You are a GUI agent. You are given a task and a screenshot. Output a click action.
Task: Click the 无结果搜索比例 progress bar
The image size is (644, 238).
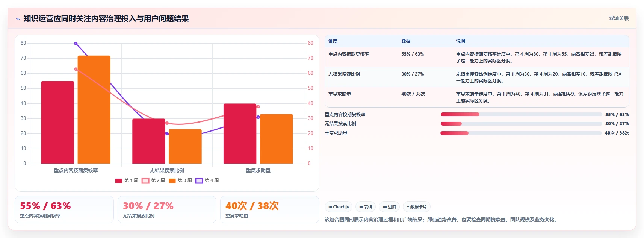pos(521,124)
